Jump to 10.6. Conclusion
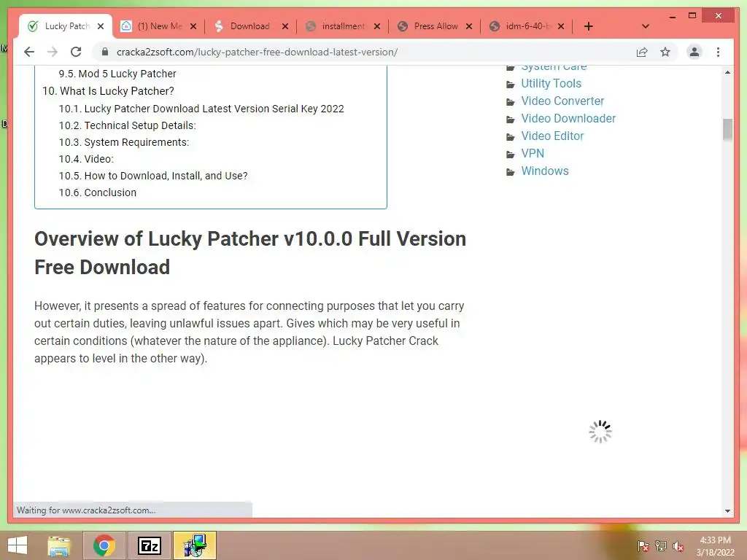The width and height of the screenshot is (747, 560). (97, 192)
